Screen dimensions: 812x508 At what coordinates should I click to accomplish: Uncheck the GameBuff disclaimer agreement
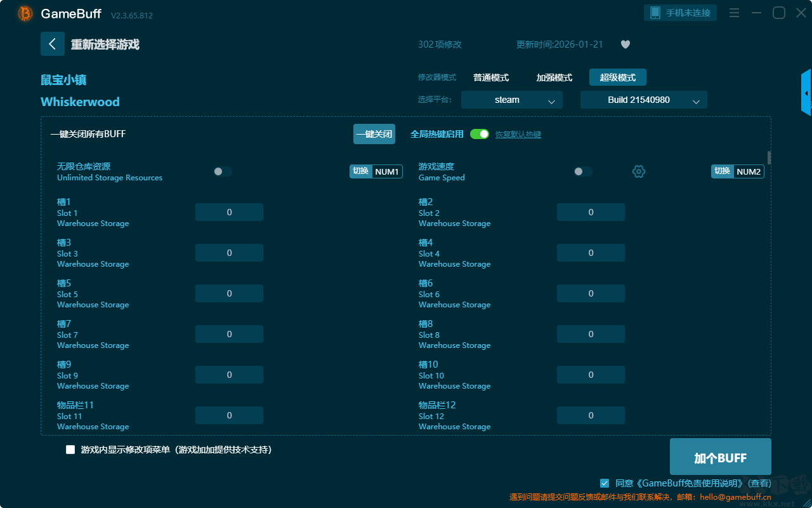[605, 483]
